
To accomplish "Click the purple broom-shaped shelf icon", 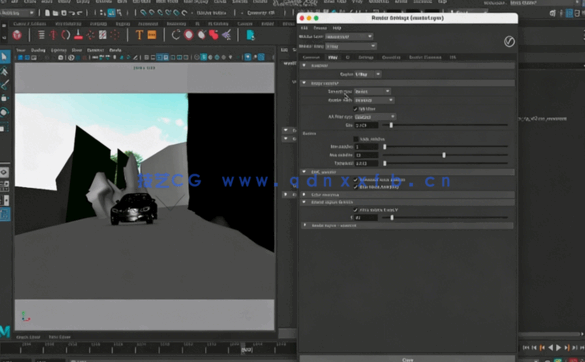I will (x=226, y=35).
